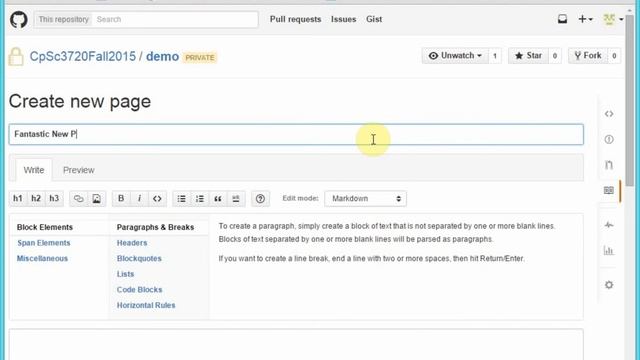Go to Issues in top nav
The image size is (640, 360).
click(x=344, y=19)
